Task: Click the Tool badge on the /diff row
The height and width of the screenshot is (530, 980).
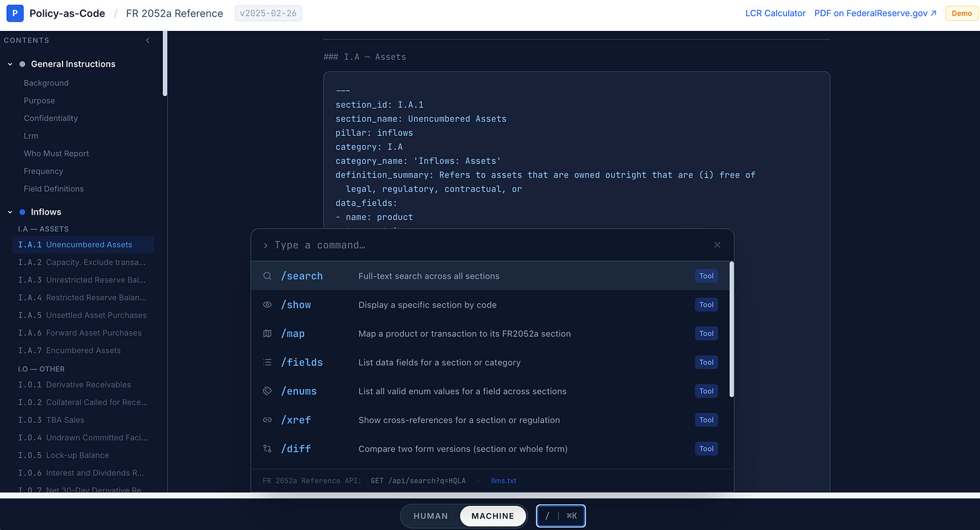Action: point(706,449)
